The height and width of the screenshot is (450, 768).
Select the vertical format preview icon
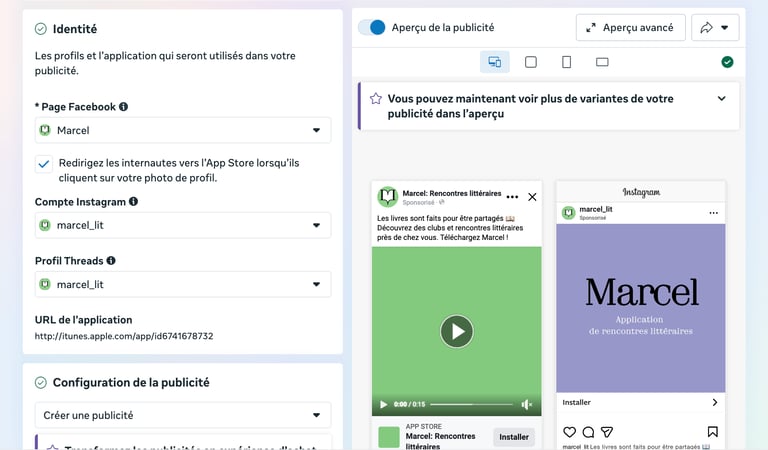point(566,62)
